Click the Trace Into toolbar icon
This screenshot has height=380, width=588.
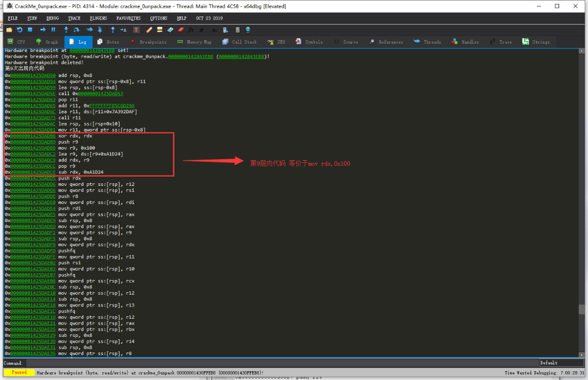click(x=90, y=29)
